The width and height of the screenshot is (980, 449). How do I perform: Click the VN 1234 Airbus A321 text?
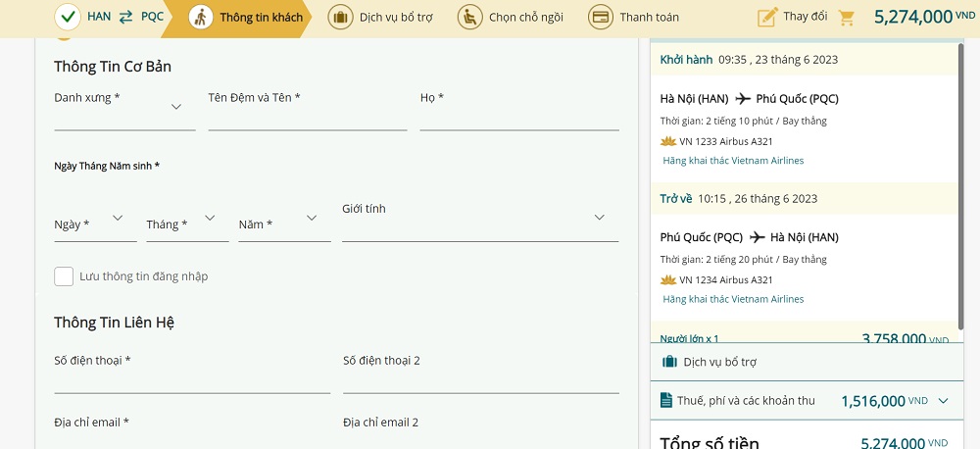point(726,279)
